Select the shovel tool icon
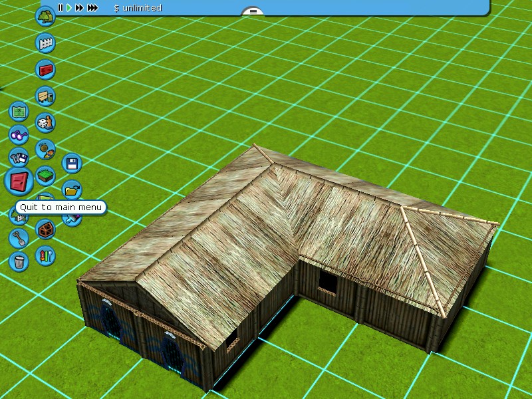This screenshot has width=532, height=399. [19, 237]
